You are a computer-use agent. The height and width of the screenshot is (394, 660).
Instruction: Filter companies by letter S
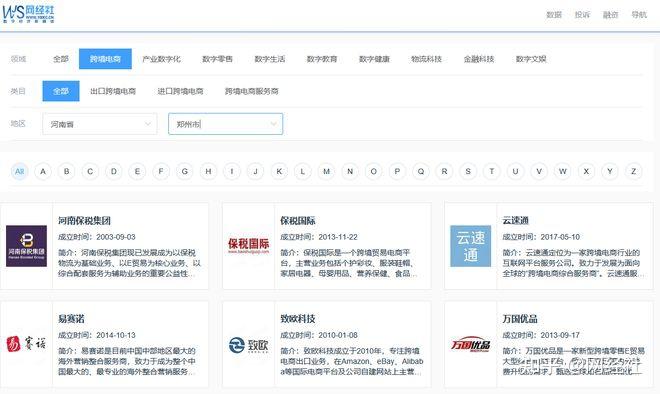468,171
